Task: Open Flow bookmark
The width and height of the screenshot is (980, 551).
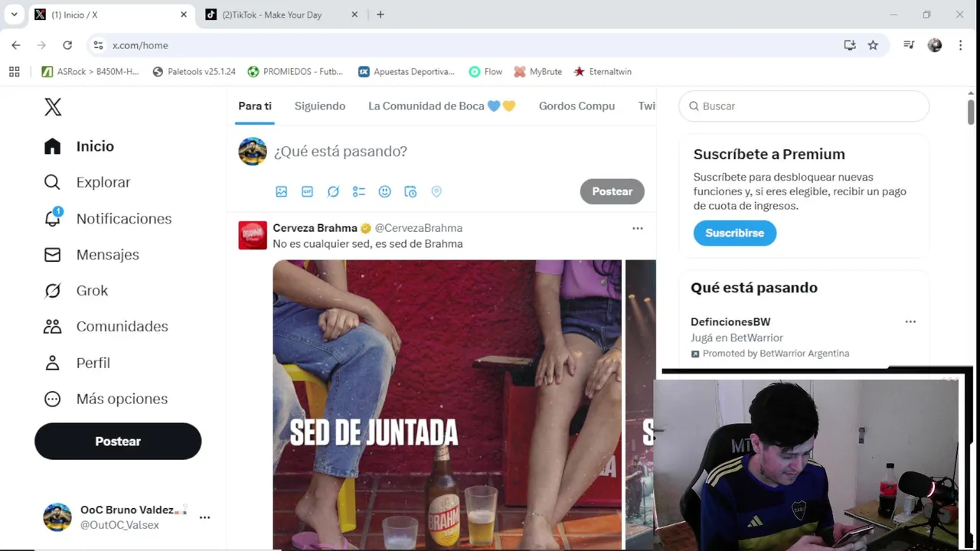Action: (x=485, y=72)
